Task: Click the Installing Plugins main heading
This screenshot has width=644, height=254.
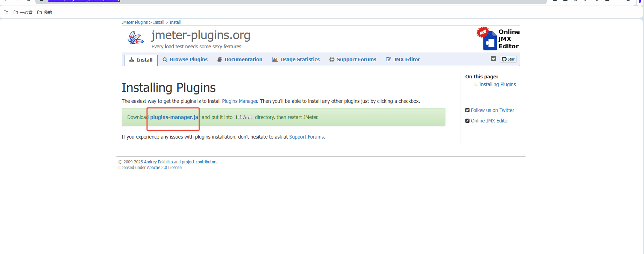Action: coord(169,88)
